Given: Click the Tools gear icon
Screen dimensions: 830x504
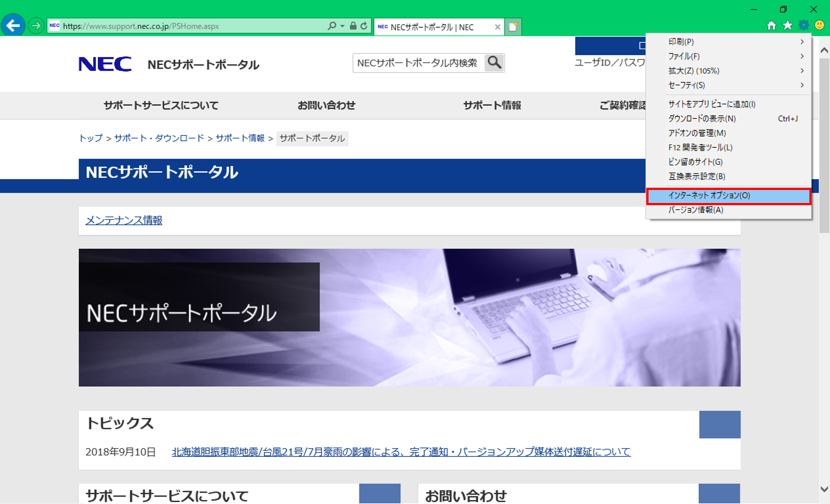Looking at the screenshot, I should point(804,26).
